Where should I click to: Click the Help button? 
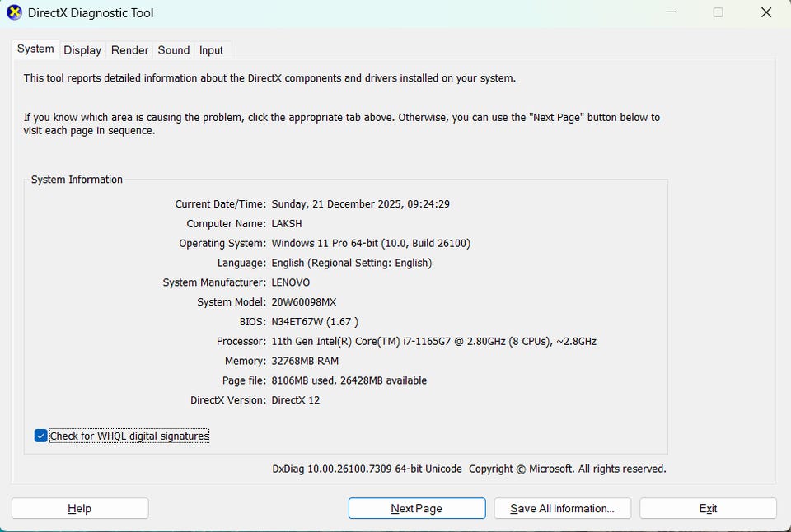click(80, 508)
